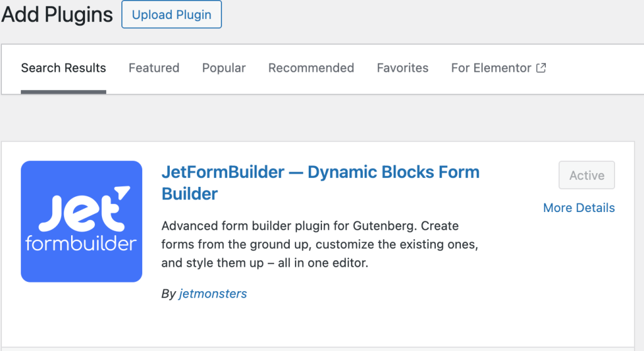Visit the jetmonsters author link

coord(213,294)
